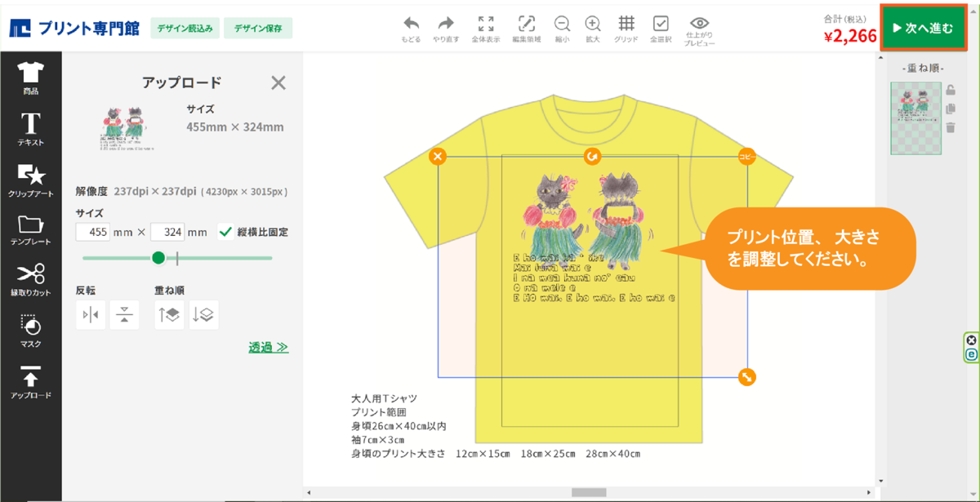Zoom in with the 拡大 magnifier
The height and width of the screenshot is (502, 980).
pos(593,29)
